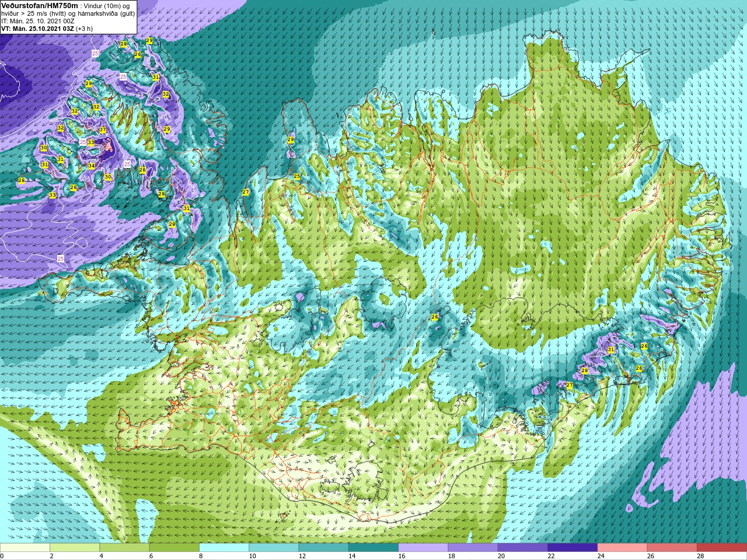Viewport: 747px width, 560px height.
Task: Select the 24–26 m/s light pink legend swatch
Action: (x=622, y=548)
